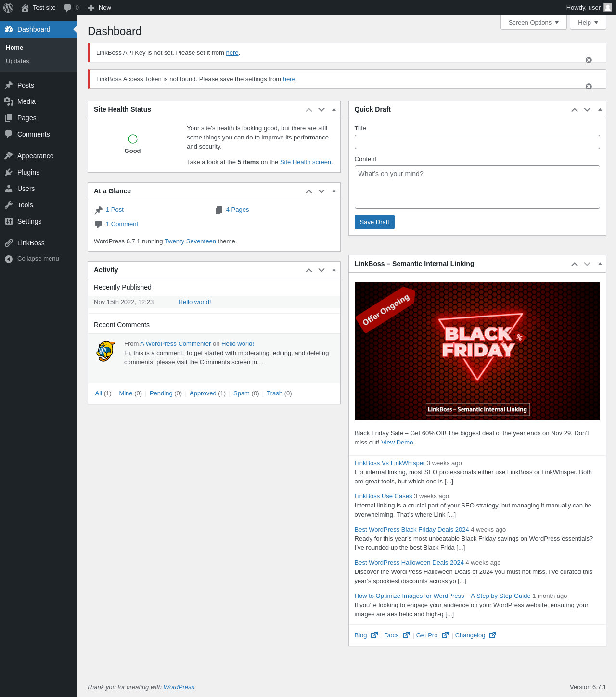Screen dimensions: 616x697
Task: Toggle the Activity panel
Action: (x=334, y=270)
